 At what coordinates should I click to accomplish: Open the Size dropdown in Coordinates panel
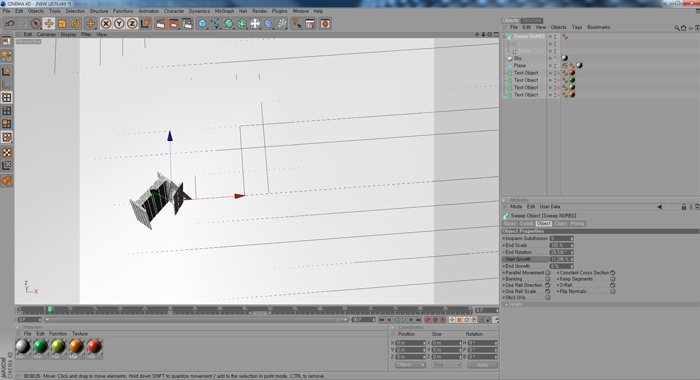446,365
